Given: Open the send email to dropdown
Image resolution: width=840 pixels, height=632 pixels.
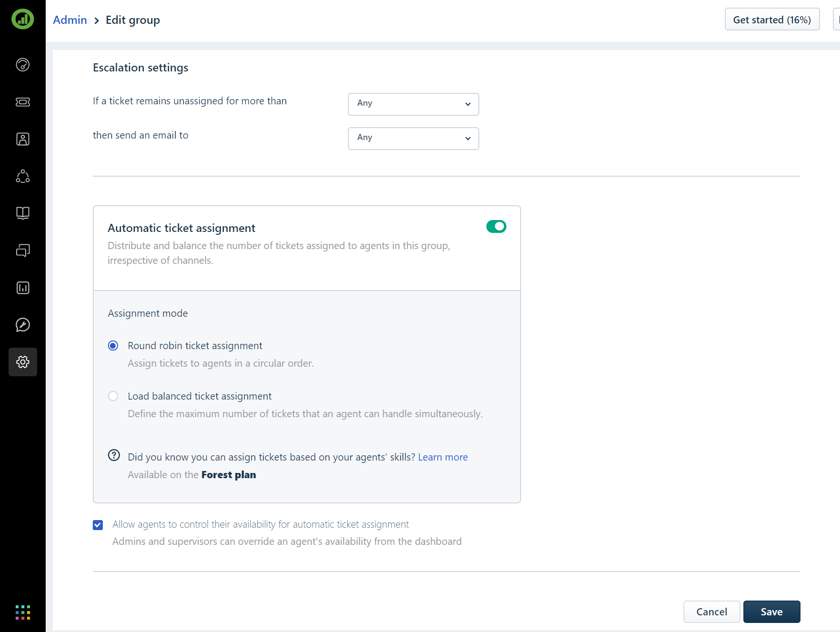Looking at the screenshot, I should click(x=413, y=138).
